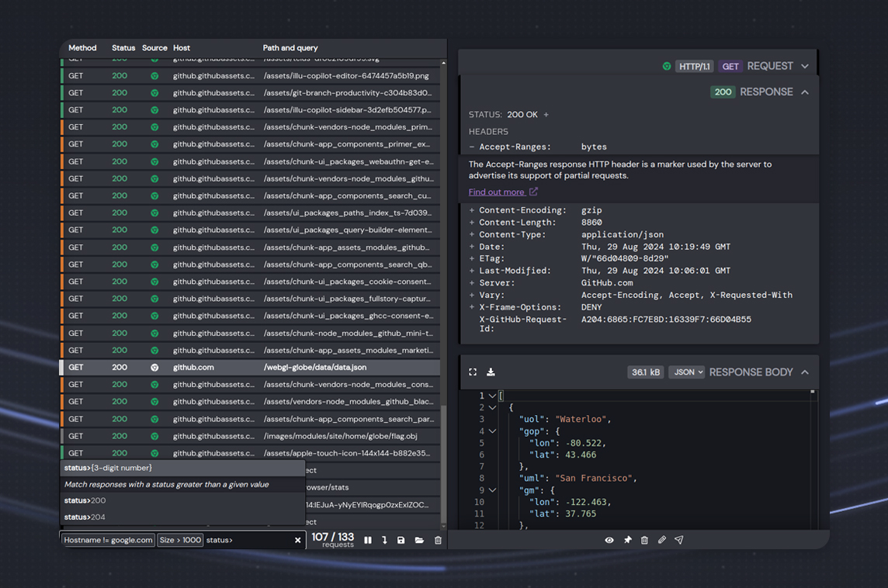
Task: Click the scroll-to-end arrow icon
Action: click(x=384, y=540)
